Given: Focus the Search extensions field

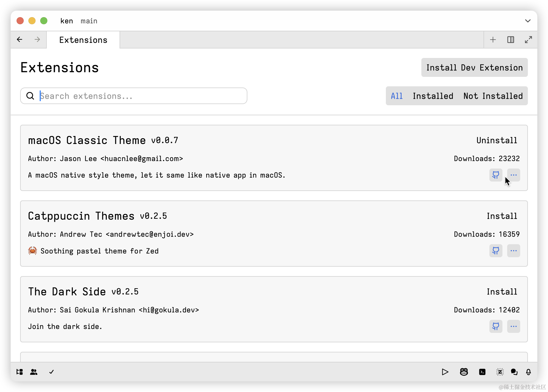Looking at the screenshot, I should coord(134,96).
